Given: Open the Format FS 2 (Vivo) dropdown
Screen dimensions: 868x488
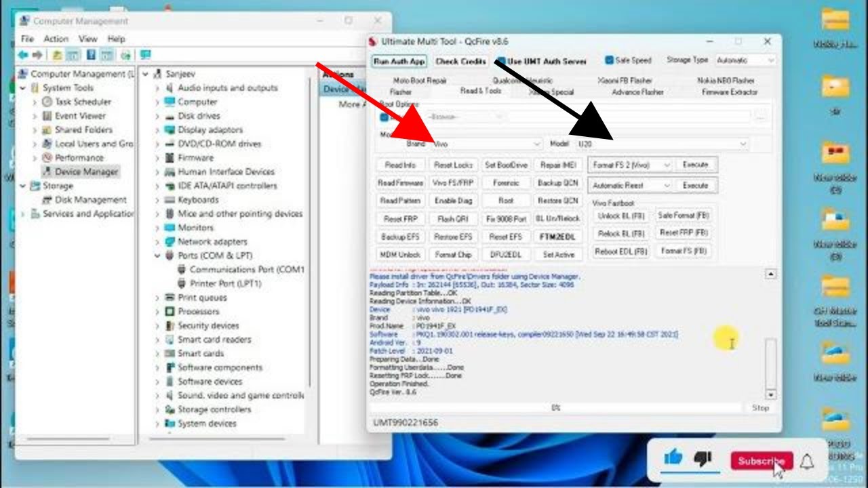Looking at the screenshot, I should 631,165.
